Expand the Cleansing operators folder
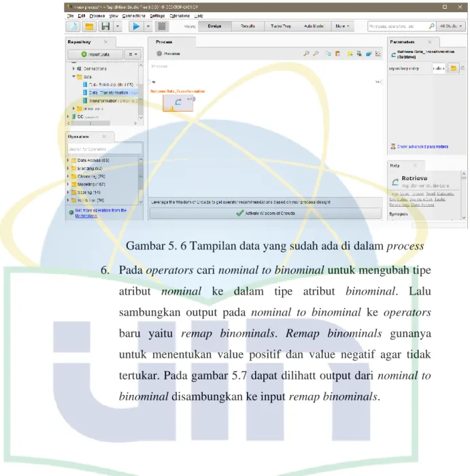470x476 pixels. pos(68,176)
